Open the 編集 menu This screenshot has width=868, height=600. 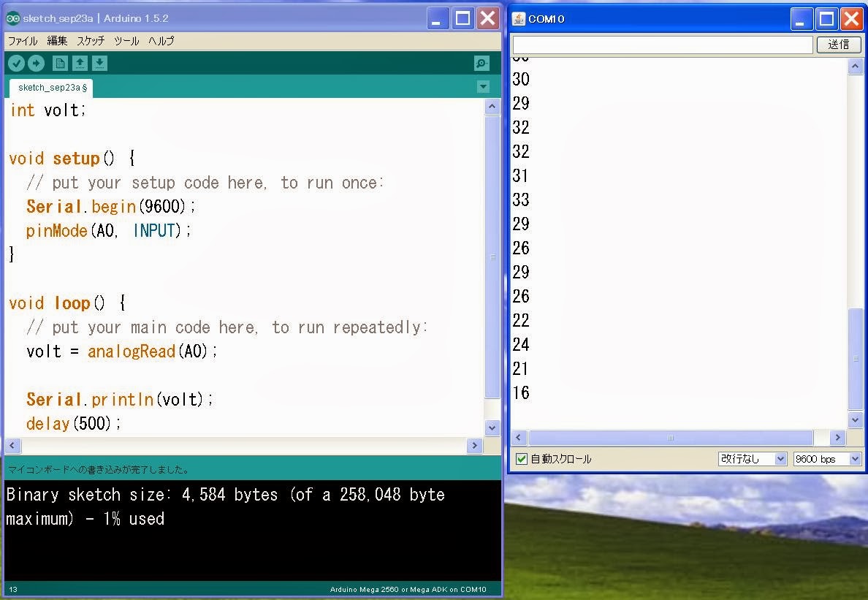[57, 41]
